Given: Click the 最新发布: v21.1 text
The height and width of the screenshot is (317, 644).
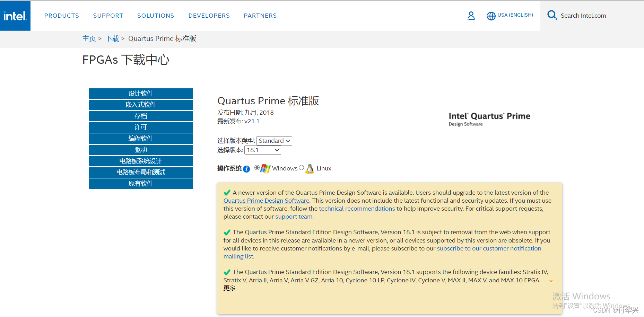Looking at the screenshot, I should point(238,121).
